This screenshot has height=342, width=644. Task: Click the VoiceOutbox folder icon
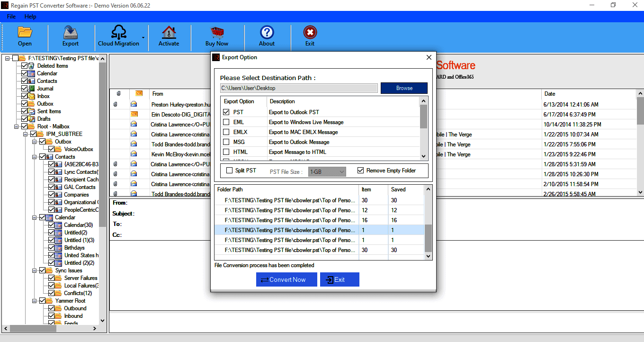click(x=59, y=149)
